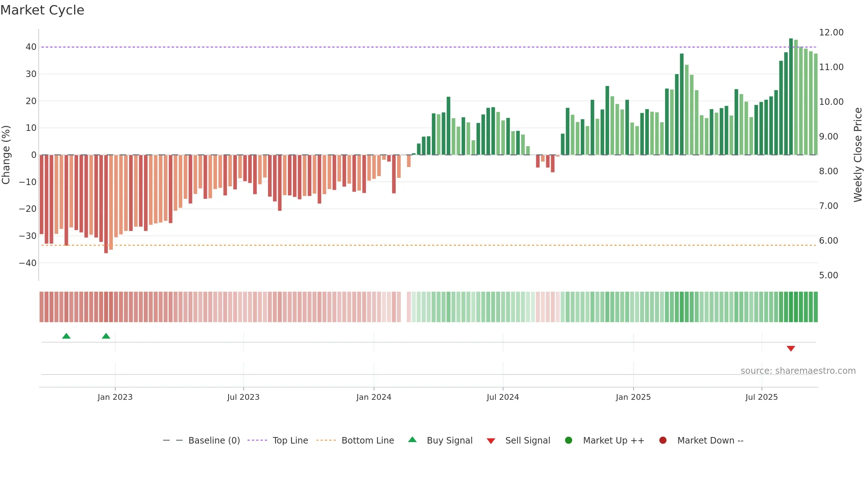Viewport: 868px width, 488px height.
Task: Click the red Market Down circle icon in legend
Action: coord(663,440)
